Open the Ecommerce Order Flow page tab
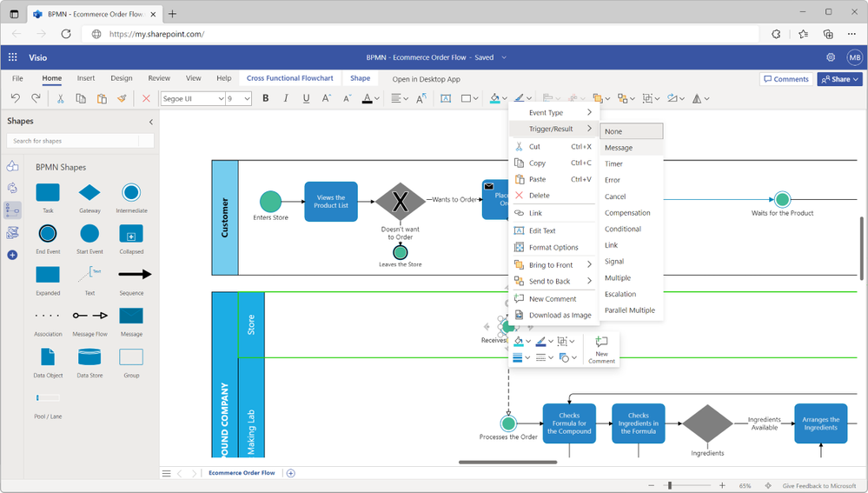The width and height of the screenshot is (868, 493). coord(242,473)
